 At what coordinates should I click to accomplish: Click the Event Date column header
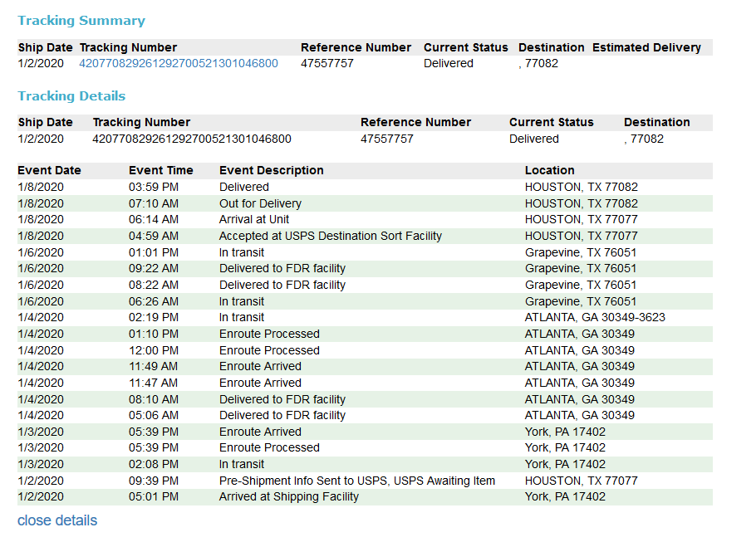[x=49, y=170]
